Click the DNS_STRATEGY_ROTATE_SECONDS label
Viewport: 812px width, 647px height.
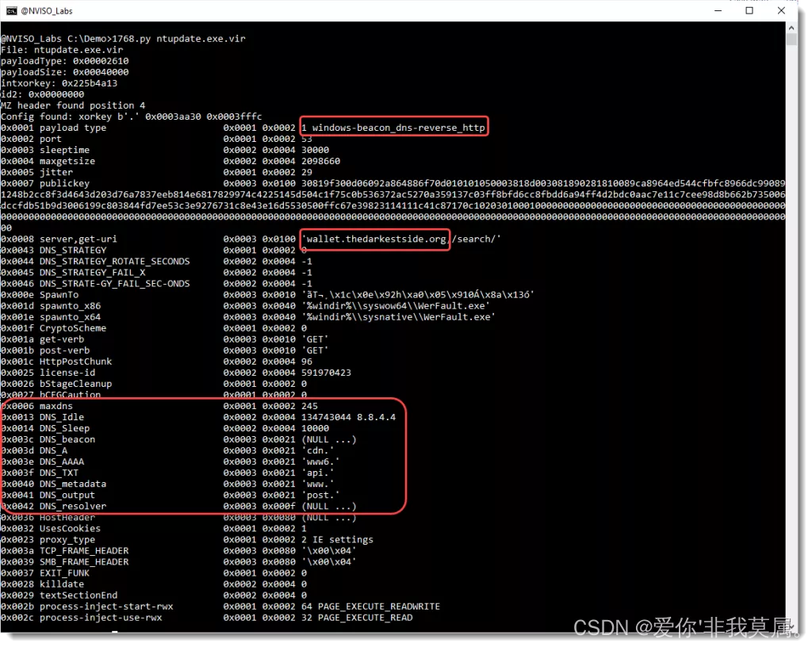click(x=114, y=262)
